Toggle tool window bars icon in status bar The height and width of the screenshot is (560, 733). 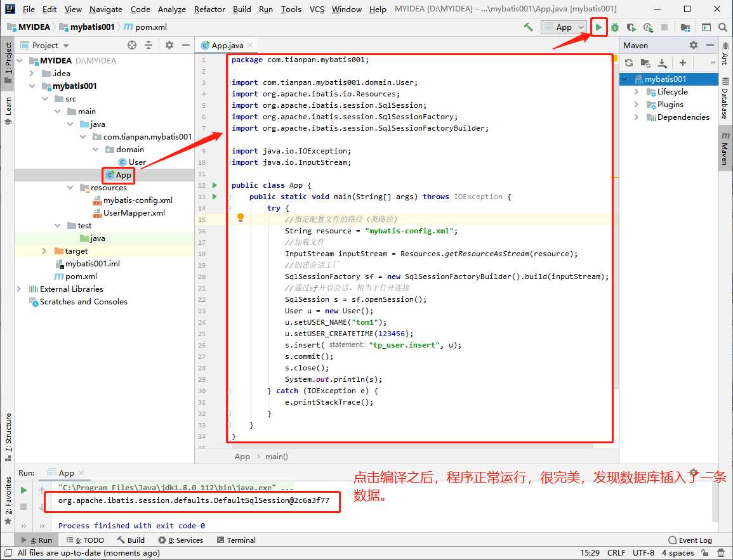(8, 553)
